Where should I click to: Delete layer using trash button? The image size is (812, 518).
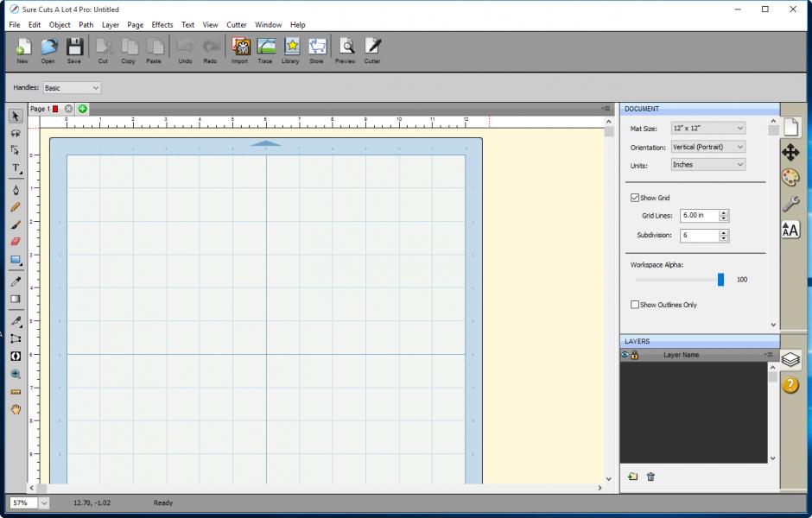650,477
